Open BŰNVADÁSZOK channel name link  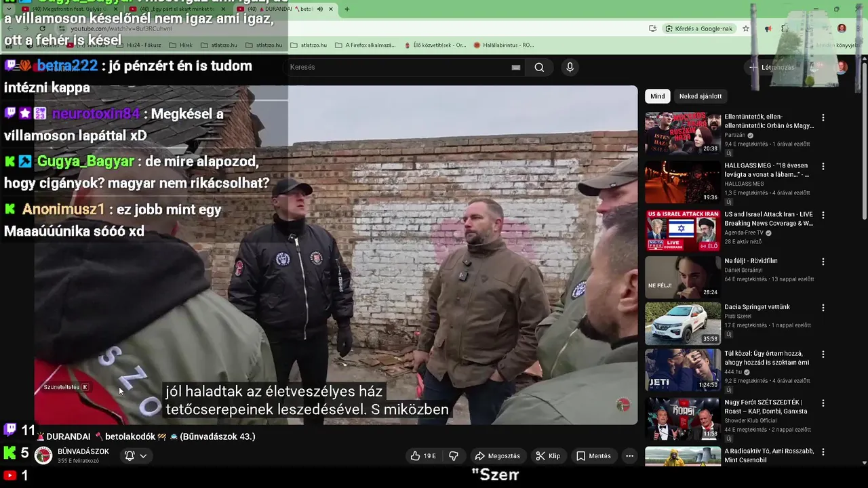(x=83, y=451)
